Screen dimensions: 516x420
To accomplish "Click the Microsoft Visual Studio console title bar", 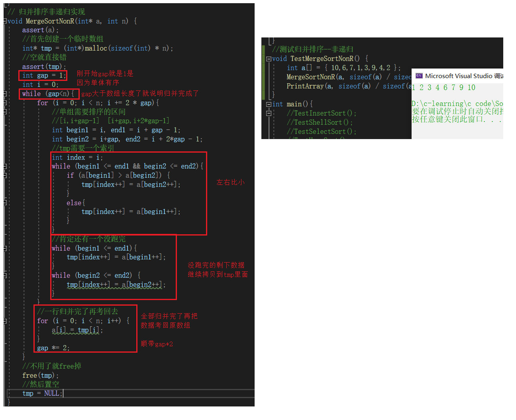I will [x=457, y=76].
